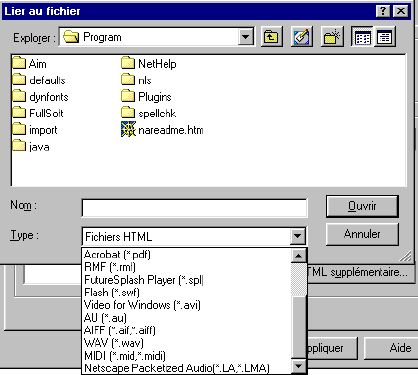418x375 pixels.
Task: Create a new folder
Action: 332,37
